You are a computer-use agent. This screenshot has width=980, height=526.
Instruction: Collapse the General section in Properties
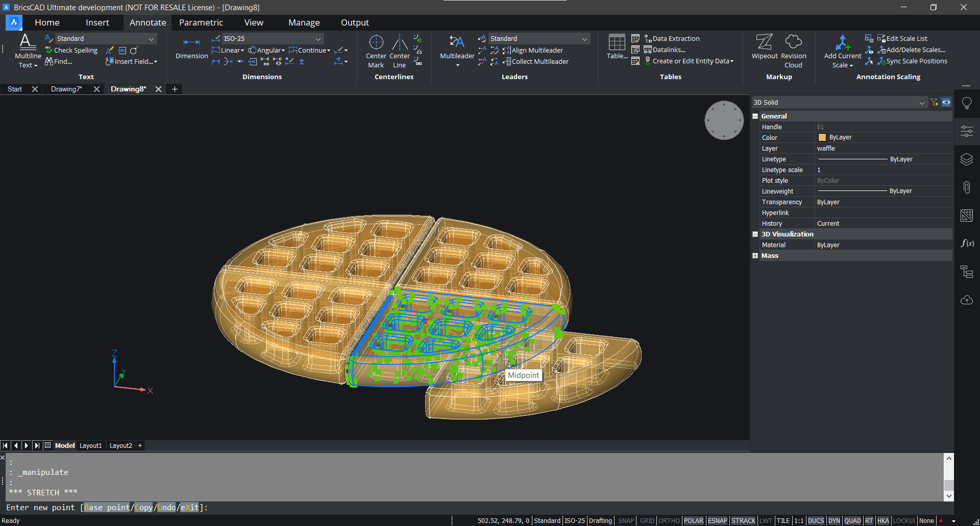pos(755,116)
